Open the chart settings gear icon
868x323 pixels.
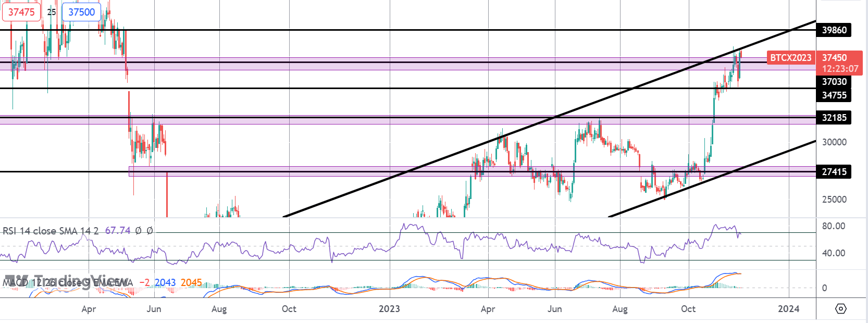pos(840,309)
